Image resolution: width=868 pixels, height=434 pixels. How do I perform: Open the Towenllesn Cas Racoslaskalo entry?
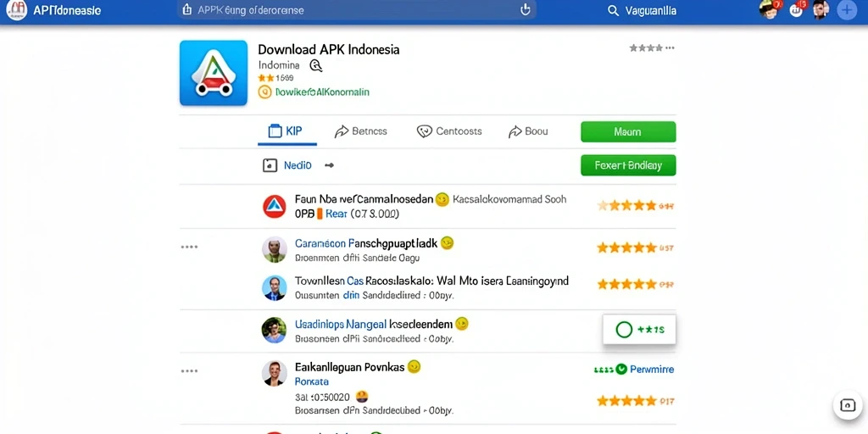click(431, 281)
